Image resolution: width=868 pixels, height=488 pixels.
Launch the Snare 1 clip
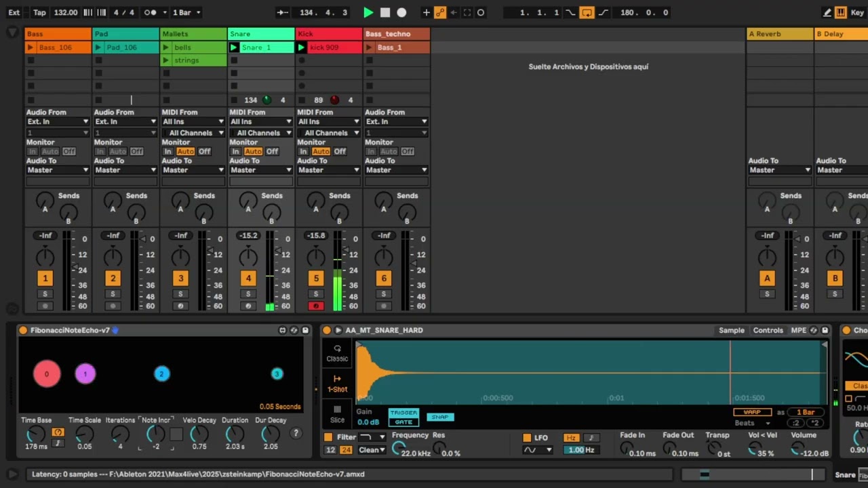click(234, 47)
